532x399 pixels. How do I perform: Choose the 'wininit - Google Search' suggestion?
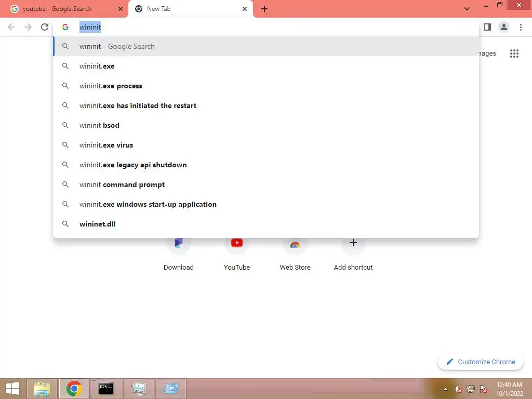[266, 46]
